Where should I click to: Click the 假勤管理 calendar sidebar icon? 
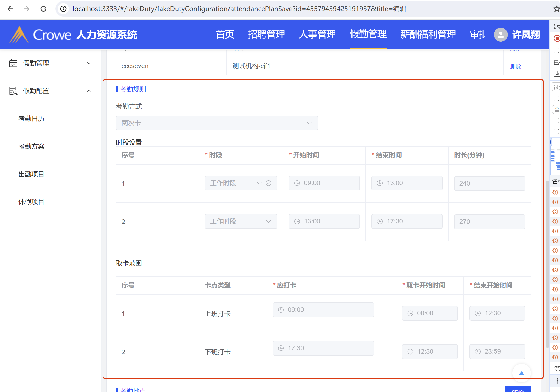(13, 63)
